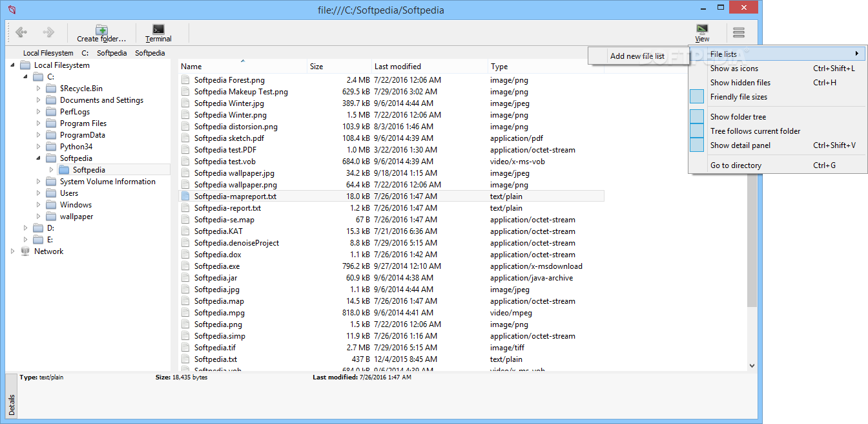This screenshot has height=424, width=868.
Task: Toggle Tree follows current folder option
Action: click(x=778, y=131)
